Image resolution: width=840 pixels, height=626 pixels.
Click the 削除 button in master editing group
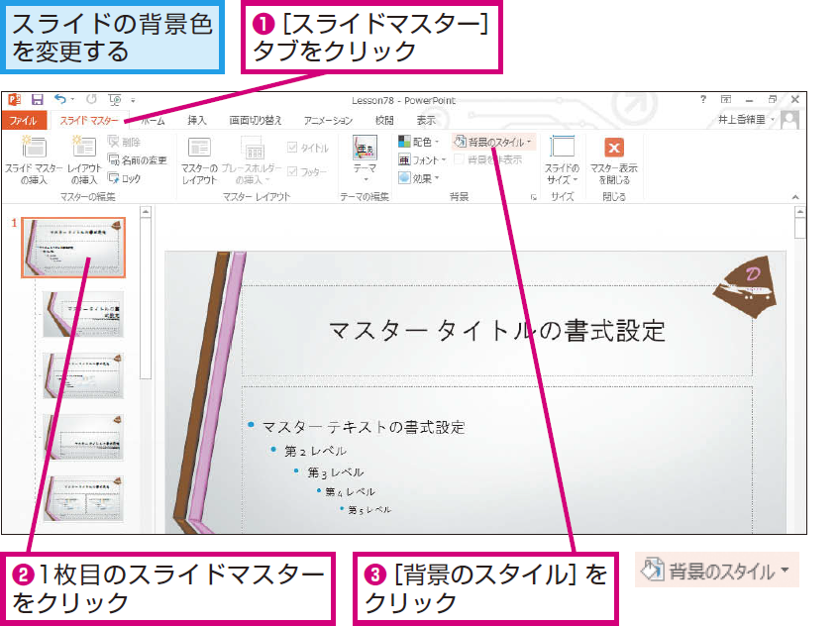124,142
